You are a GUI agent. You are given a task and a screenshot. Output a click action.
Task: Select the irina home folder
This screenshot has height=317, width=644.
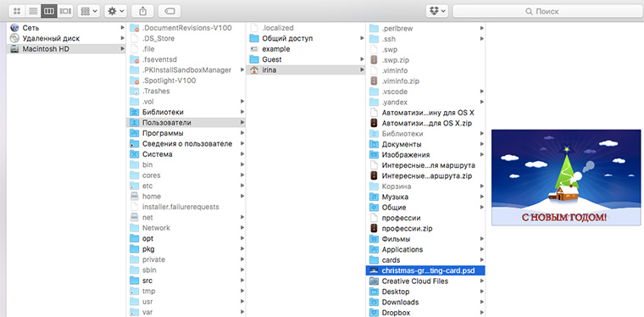point(306,70)
